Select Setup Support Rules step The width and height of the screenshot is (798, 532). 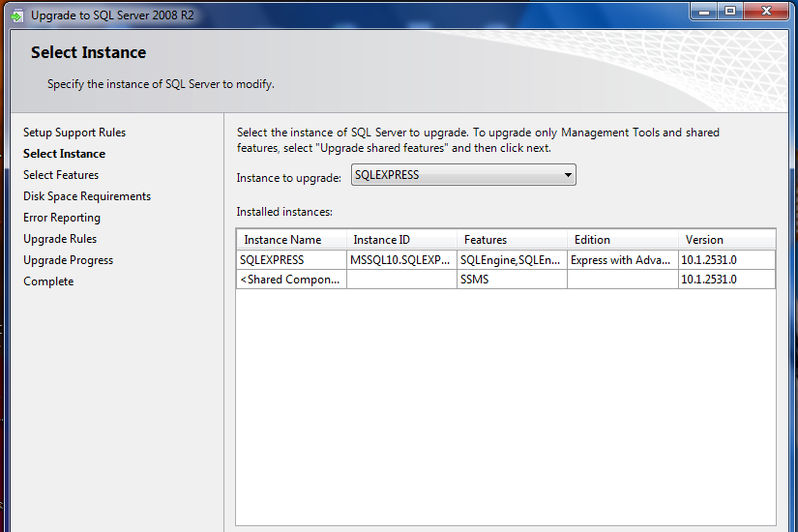click(x=74, y=133)
